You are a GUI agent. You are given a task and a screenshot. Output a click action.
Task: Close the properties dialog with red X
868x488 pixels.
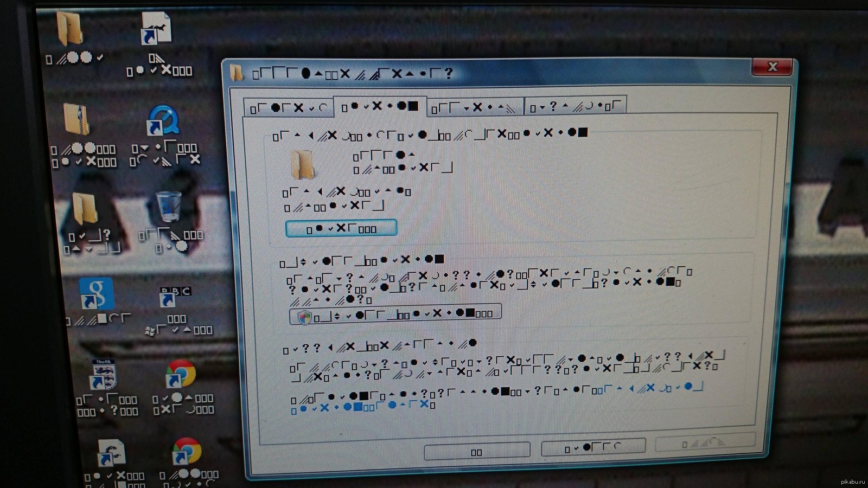773,67
